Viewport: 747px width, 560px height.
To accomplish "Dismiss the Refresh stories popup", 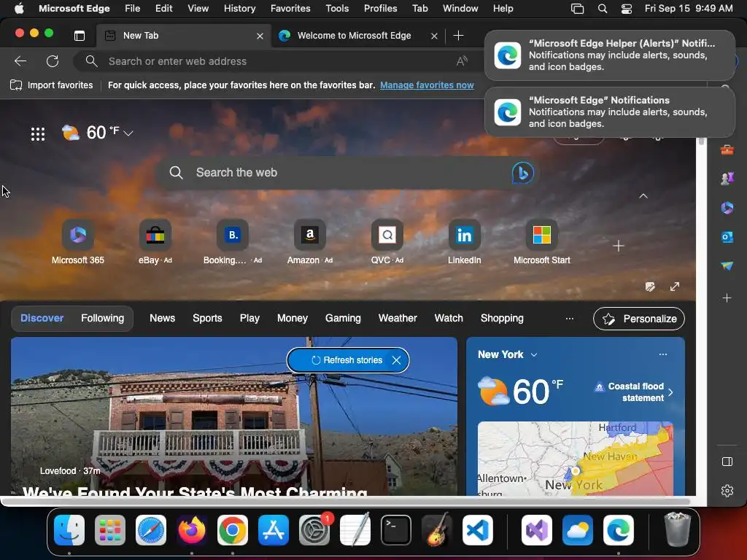I will 396,360.
